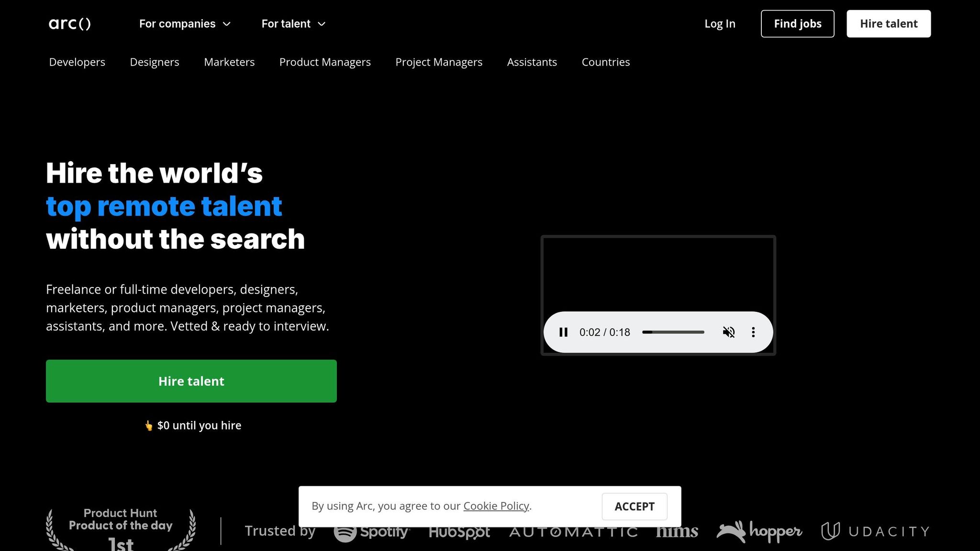Expand the For talent dropdown
The height and width of the screenshot is (551, 980).
(x=293, y=23)
